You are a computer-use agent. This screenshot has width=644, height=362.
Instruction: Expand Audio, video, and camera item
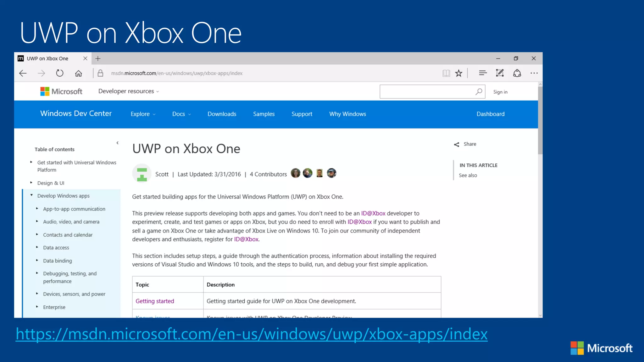[37, 221]
